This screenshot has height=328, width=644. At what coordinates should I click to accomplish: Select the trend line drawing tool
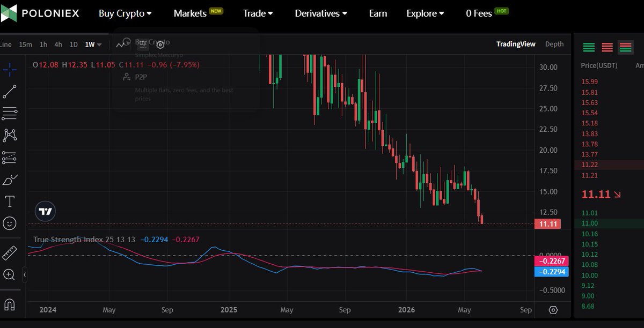[x=10, y=91]
